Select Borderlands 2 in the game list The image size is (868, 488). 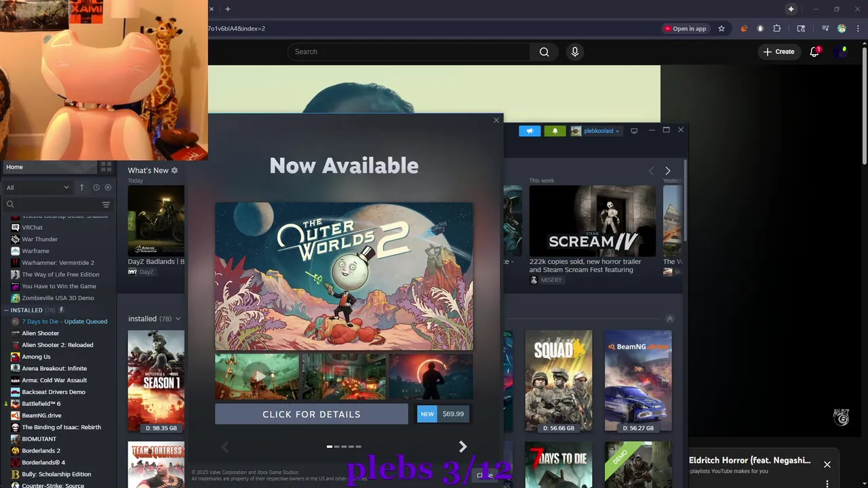tap(41, 451)
